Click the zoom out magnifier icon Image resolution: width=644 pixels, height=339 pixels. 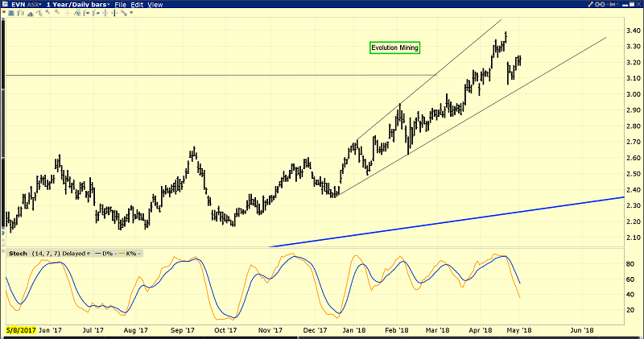pyautogui.click(x=57, y=12)
